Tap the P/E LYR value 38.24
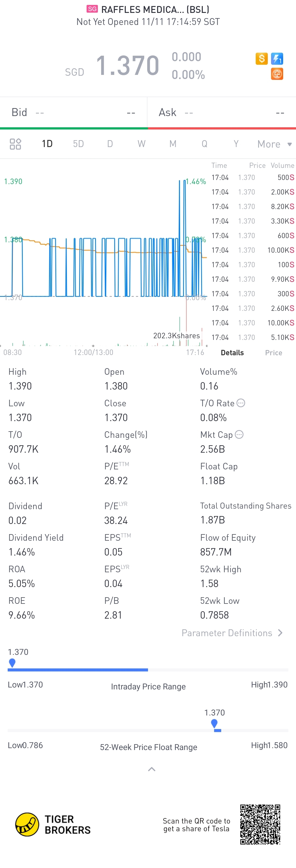296x868 pixels. [x=116, y=521]
